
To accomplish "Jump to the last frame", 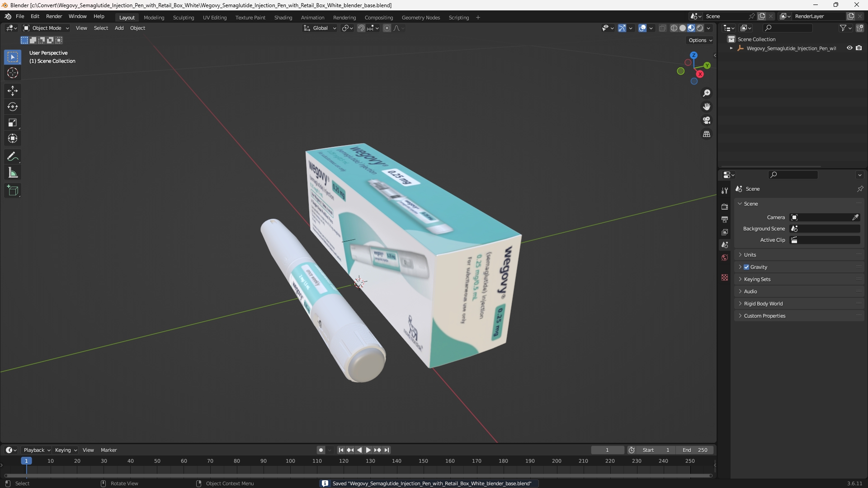I will coord(387,450).
